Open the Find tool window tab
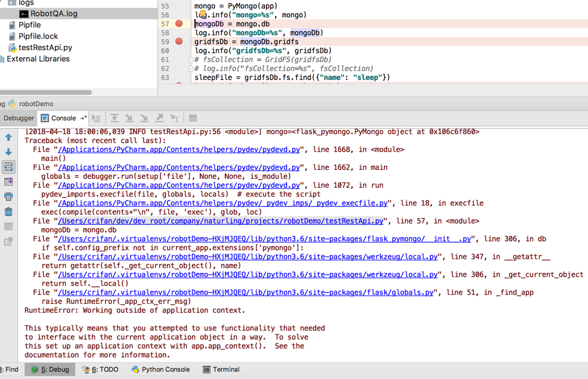This screenshot has height=379, width=588. coord(10,369)
